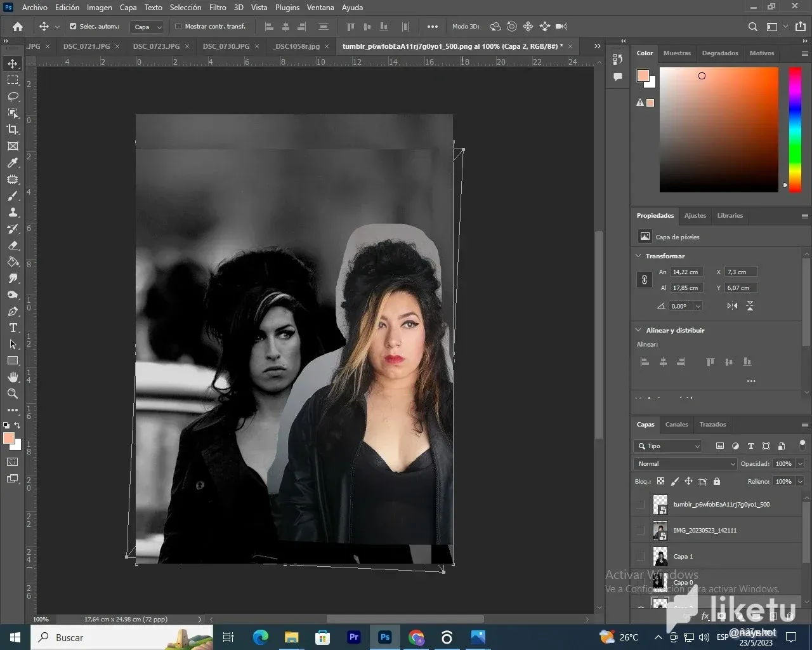
Task: Show the IMG_20230523_142111 layer
Action: point(640,531)
